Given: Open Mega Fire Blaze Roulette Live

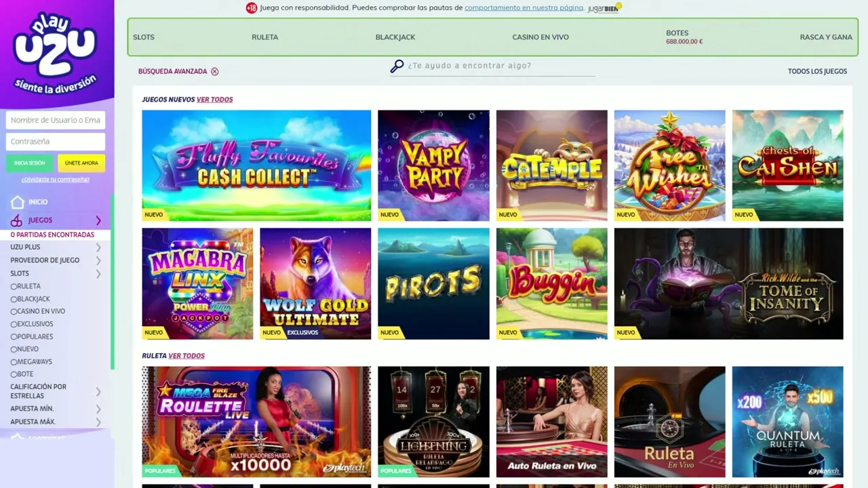Looking at the screenshot, I should [x=256, y=422].
